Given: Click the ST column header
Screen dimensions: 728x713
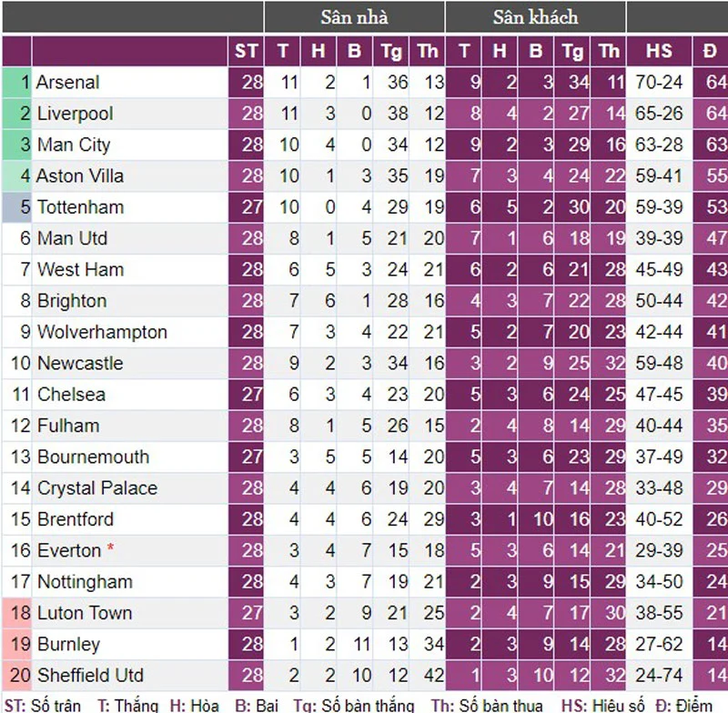Looking at the screenshot, I should [246, 51].
